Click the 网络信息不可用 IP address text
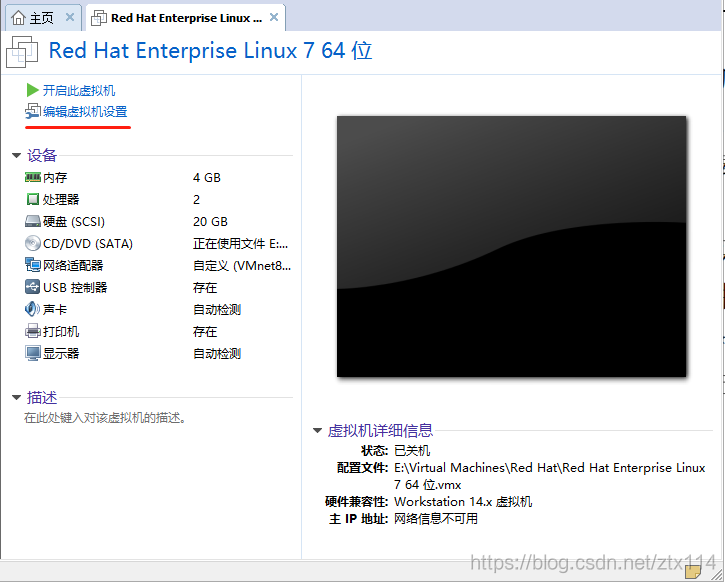The height and width of the screenshot is (583, 725). coord(436,519)
